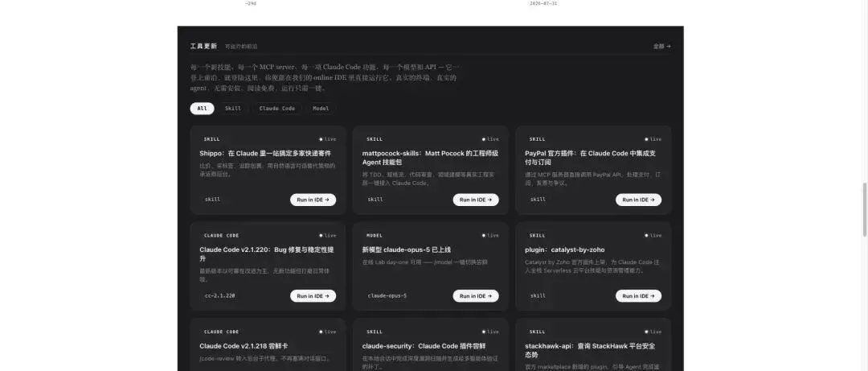Filter tools by Model
868x371 pixels.
point(321,109)
